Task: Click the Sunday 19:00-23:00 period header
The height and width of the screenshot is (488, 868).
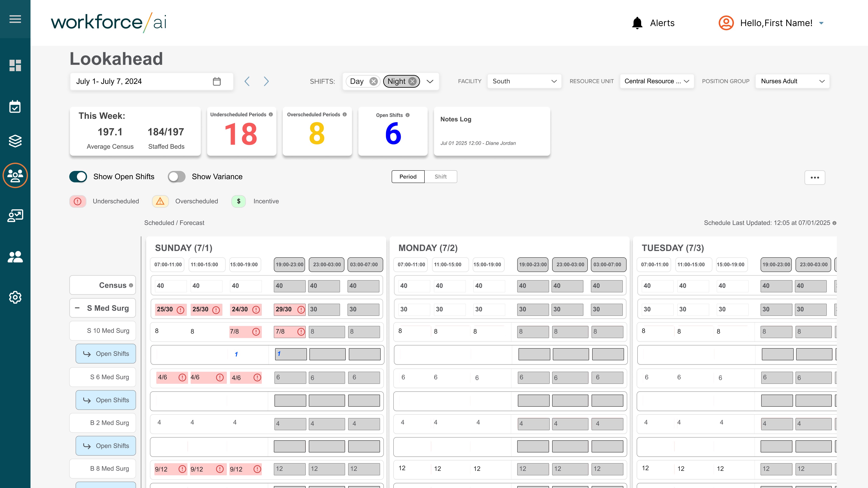Action: 290,265
